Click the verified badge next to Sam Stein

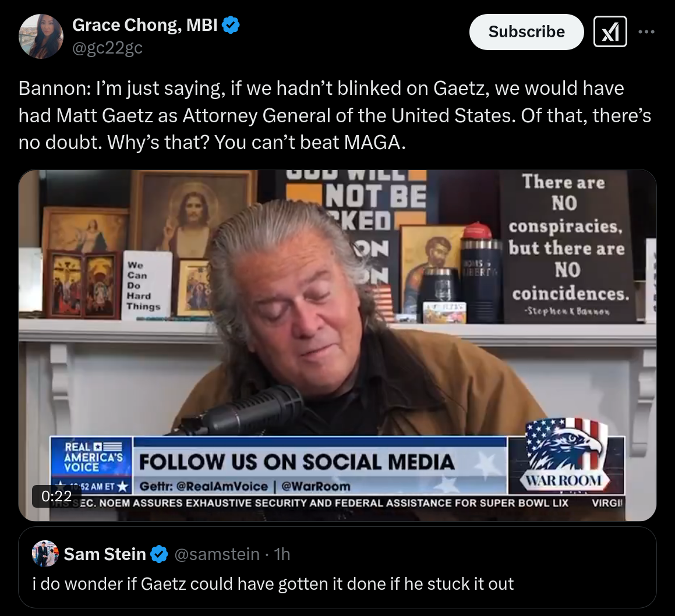click(x=159, y=554)
